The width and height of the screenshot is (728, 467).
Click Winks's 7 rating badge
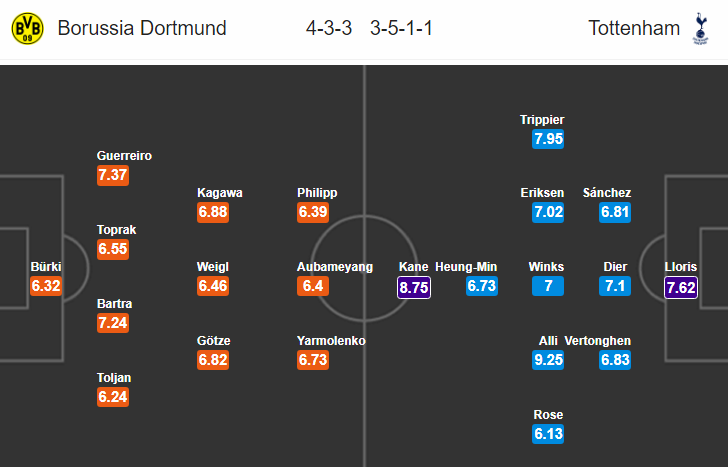point(548,286)
